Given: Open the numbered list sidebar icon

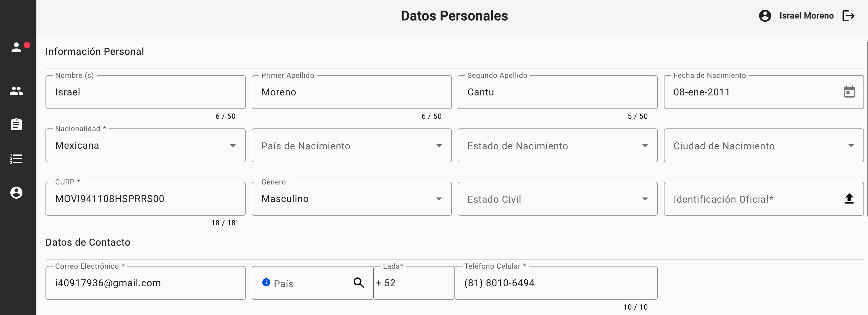Looking at the screenshot, I should click(16, 158).
